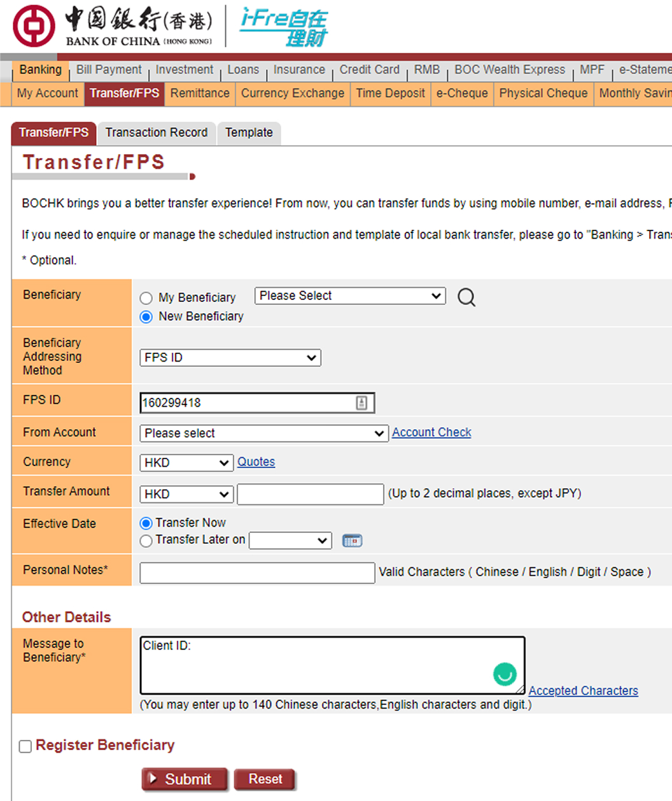The width and height of the screenshot is (672, 801).
Task: Click the Message to Beneficiary text area
Action: coord(332,665)
